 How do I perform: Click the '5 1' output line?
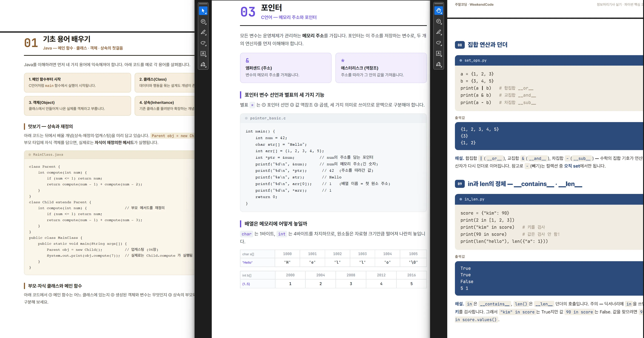click(x=464, y=288)
